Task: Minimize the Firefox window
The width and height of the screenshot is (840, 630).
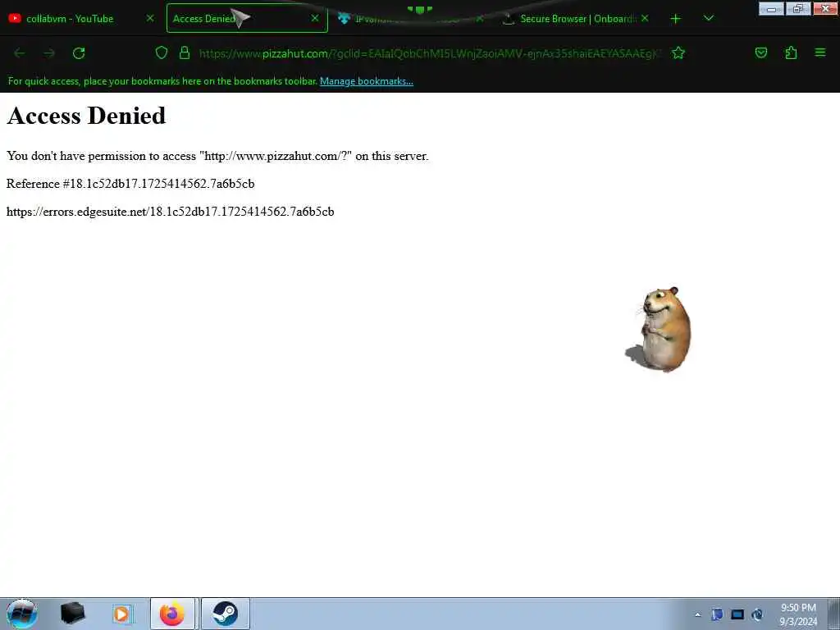Action: 771,8
